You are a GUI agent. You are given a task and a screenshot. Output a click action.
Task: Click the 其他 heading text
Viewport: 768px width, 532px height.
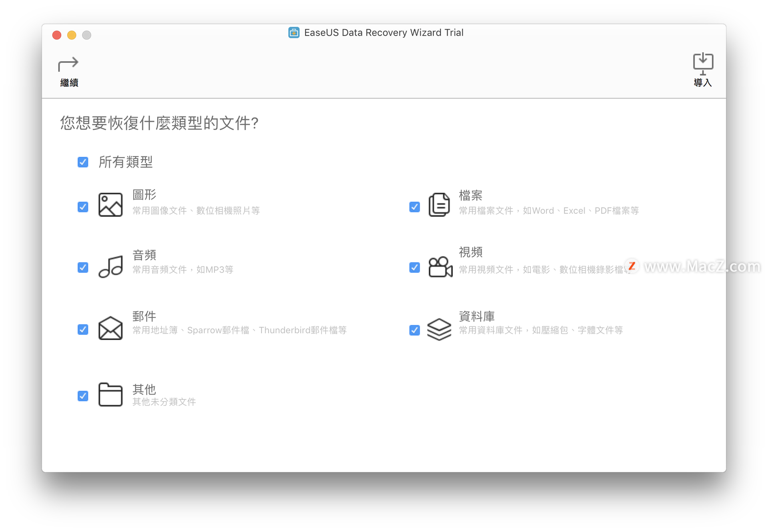pos(144,389)
